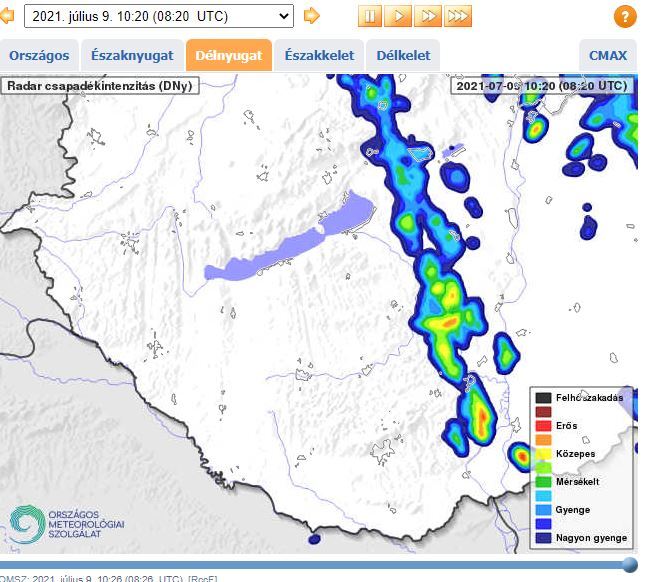Switch to the Országos tab
The width and height of the screenshot is (645, 582).
click(37, 56)
